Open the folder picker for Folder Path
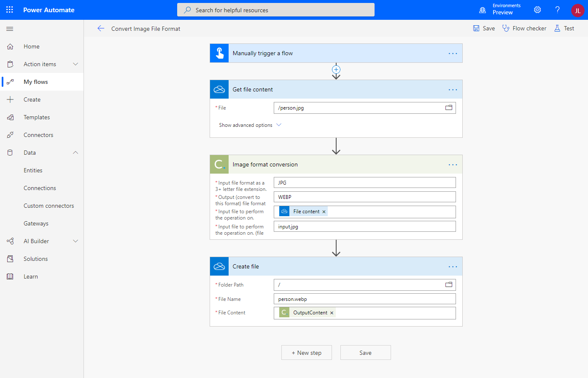This screenshot has height=378, width=588. point(448,284)
